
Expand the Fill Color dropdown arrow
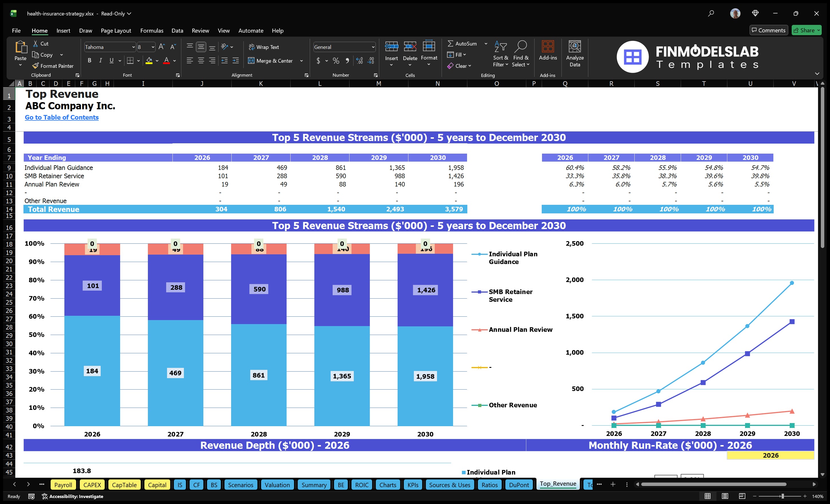click(157, 61)
